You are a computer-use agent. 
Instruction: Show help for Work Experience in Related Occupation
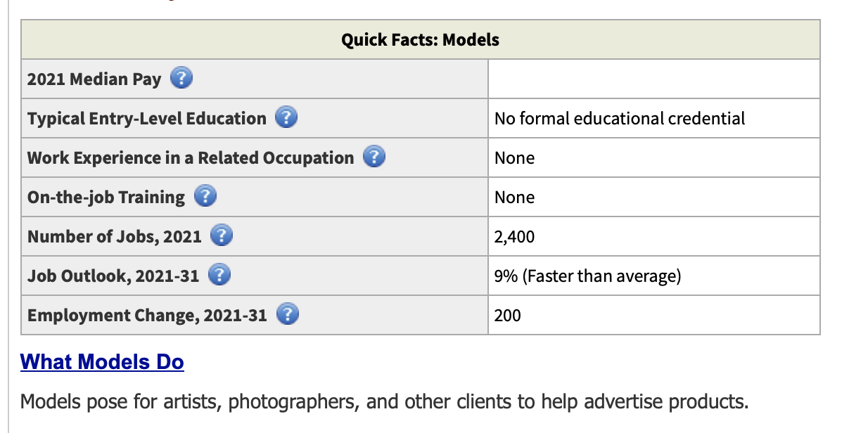click(x=374, y=157)
